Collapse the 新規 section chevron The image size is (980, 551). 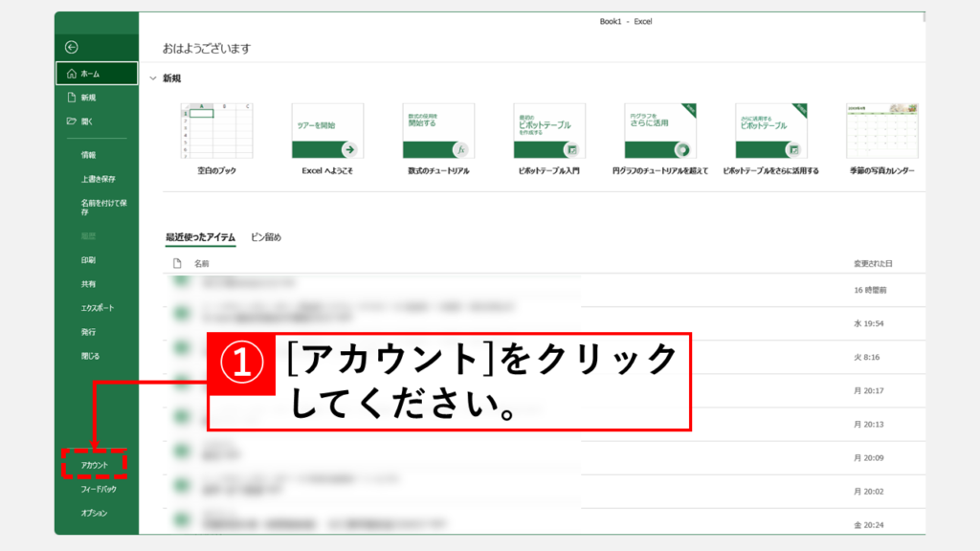point(153,78)
